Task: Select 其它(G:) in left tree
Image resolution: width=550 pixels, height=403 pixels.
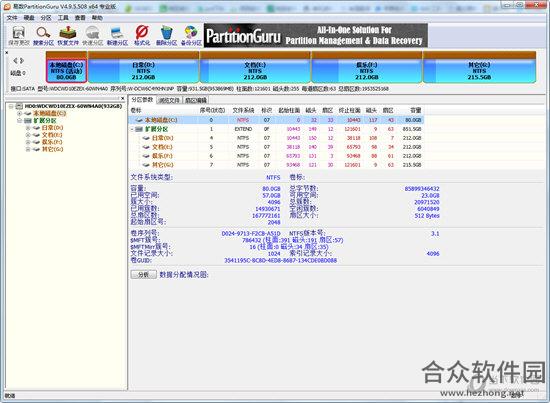Action: [x=52, y=149]
